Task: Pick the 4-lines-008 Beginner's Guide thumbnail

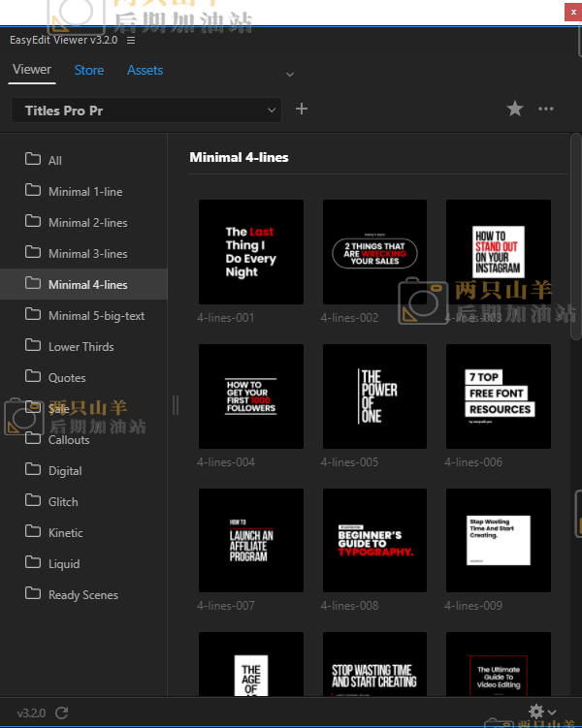Action: [375, 540]
